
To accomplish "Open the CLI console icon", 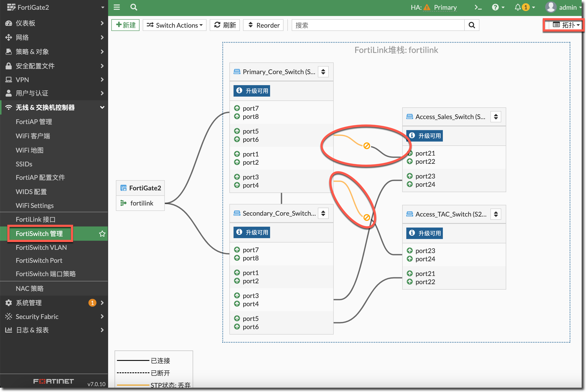I will [478, 8].
